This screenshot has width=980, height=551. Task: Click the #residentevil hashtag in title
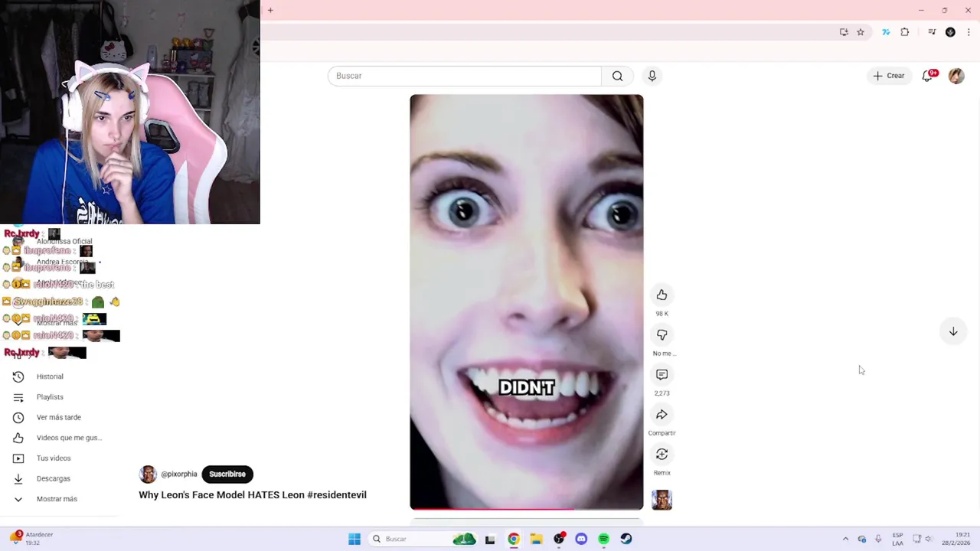click(x=337, y=495)
